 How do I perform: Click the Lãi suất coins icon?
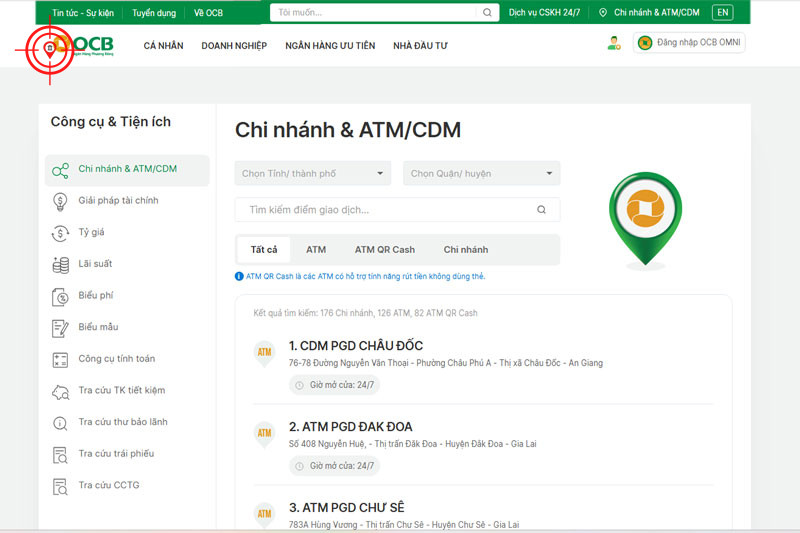(60, 265)
